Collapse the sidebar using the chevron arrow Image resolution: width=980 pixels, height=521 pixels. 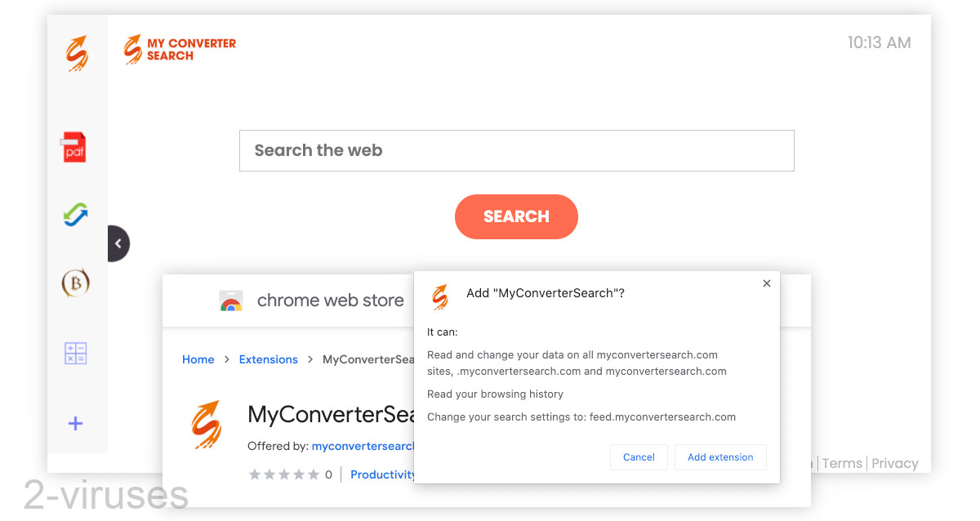click(118, 243)
